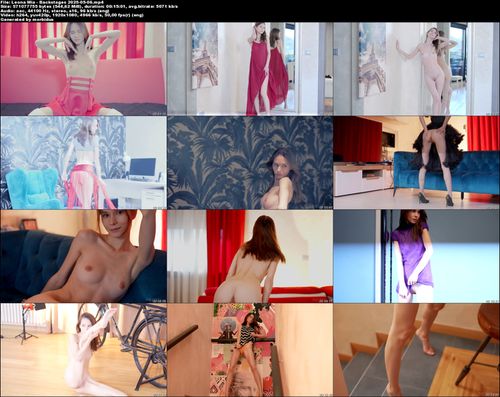This screenshot has height=397, width=500.
Task: Select the dark palm-leaf wallpaper portrait thumbnail
Action: point(250,163)
